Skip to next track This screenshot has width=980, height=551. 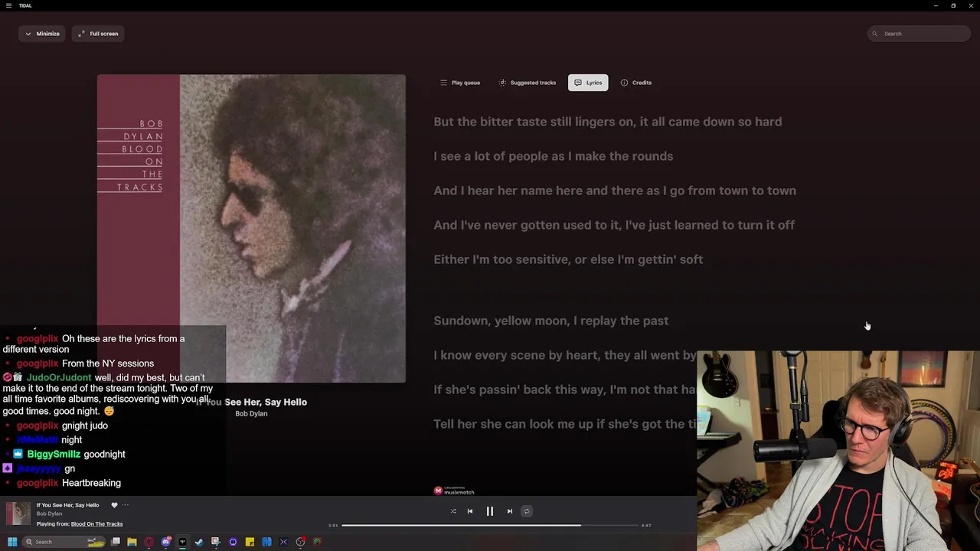pyautogui.click(x=510, y=511)
